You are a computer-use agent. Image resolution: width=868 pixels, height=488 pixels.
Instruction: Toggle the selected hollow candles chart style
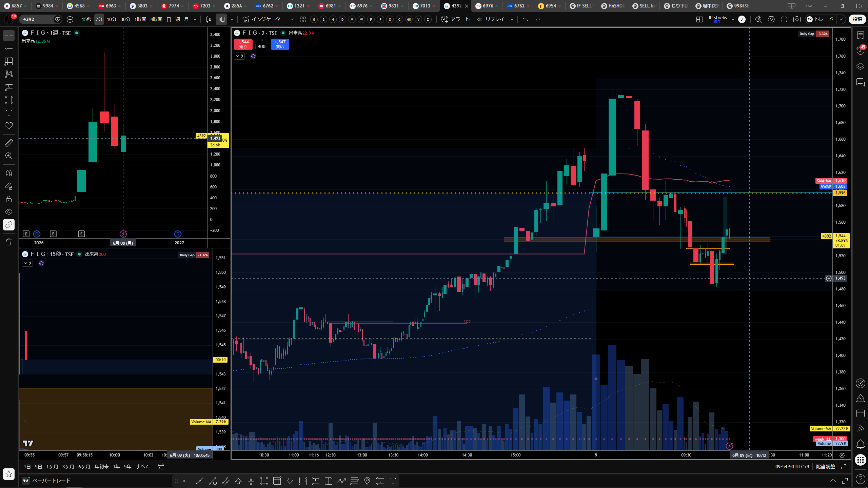click(x=222, y=19)
